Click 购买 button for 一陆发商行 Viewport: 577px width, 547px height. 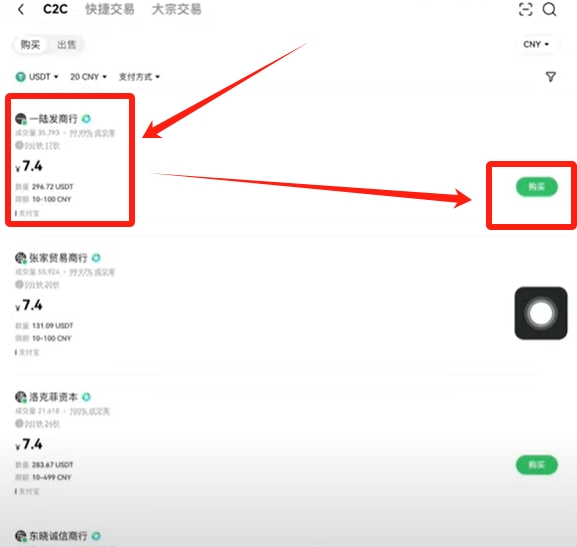pos(537,187)
